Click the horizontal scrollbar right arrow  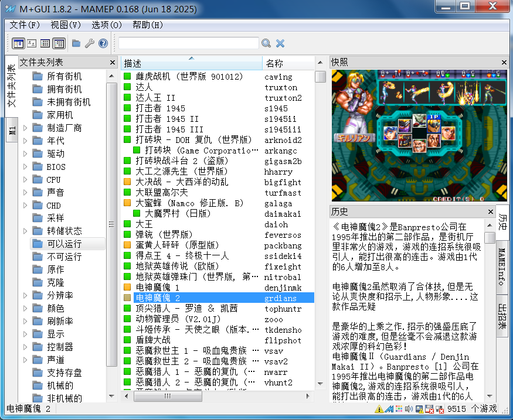coord(308,396)
